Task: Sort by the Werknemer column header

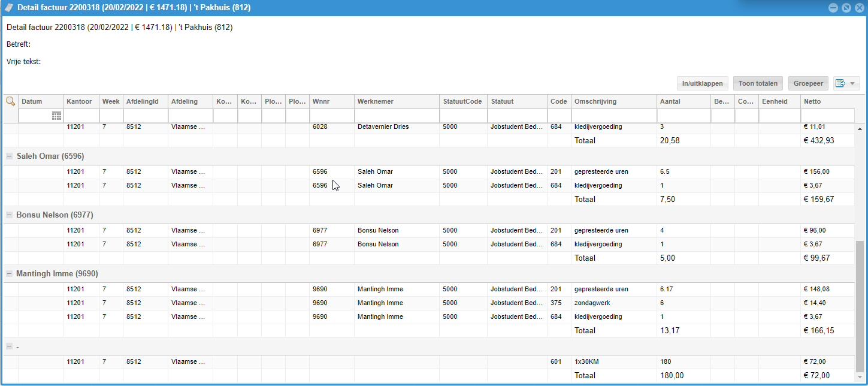Action: [x=397, y=101]
